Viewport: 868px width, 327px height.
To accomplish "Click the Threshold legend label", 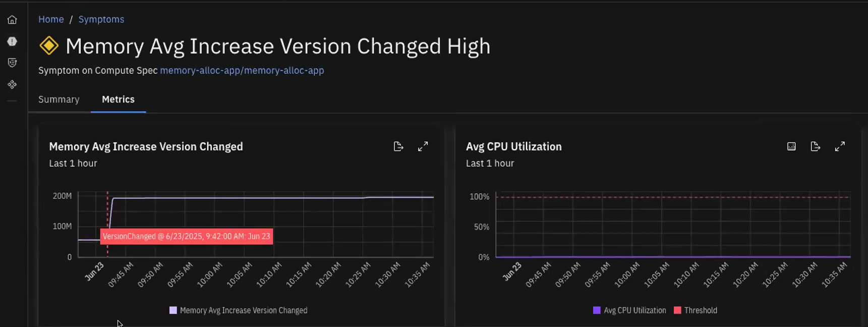I will point(701,310).
